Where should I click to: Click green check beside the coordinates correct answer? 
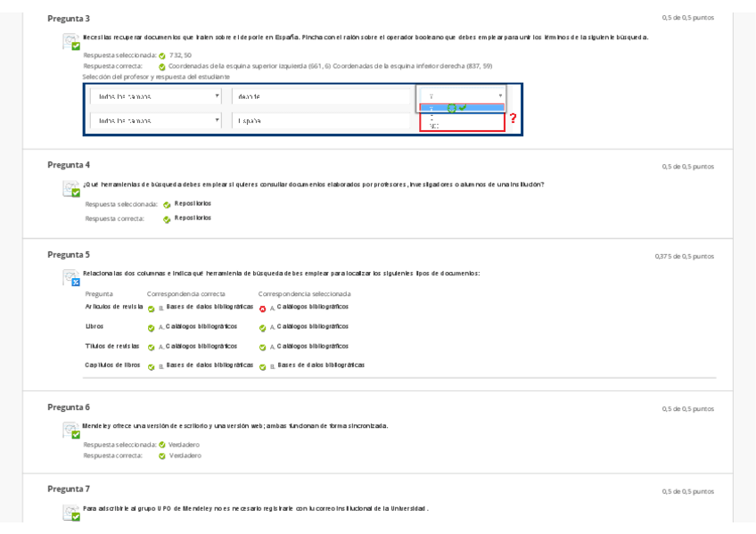[x=162, y=67]
